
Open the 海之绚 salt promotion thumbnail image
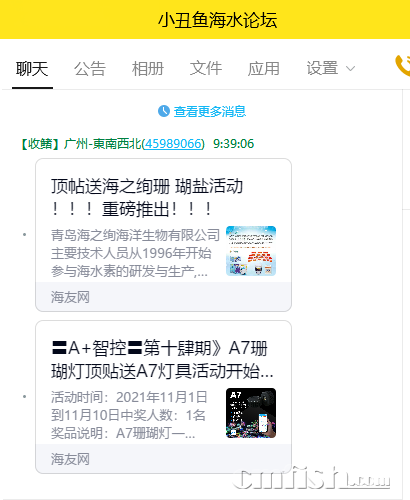(x=251, y=251)
